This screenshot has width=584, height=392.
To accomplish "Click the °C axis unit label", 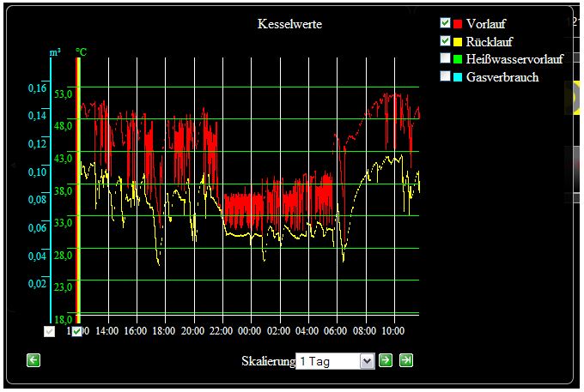I will (x=81, y=52).
